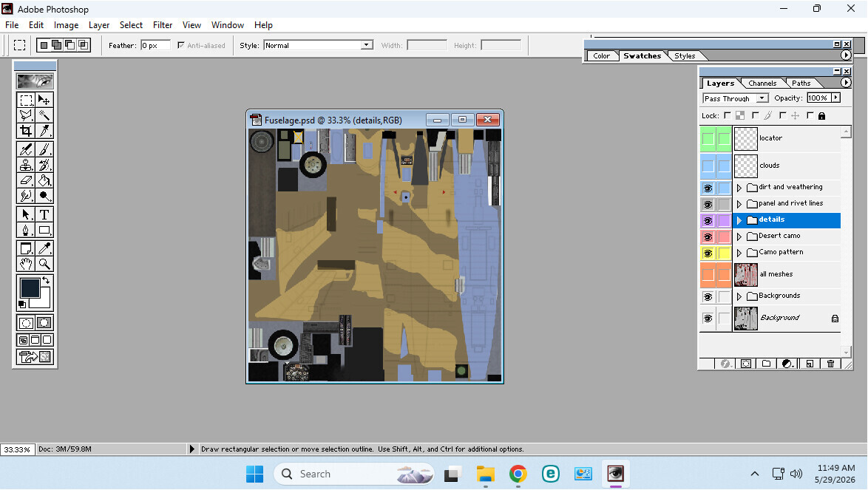The height and width of the screenshot is (490, 868).
Task: Expand the Desert camo set
Action: coord(739,237)
